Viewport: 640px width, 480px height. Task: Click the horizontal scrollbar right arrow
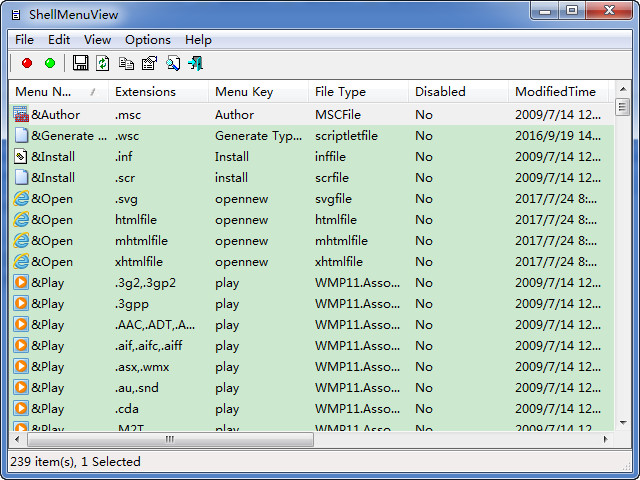point(605,439)
